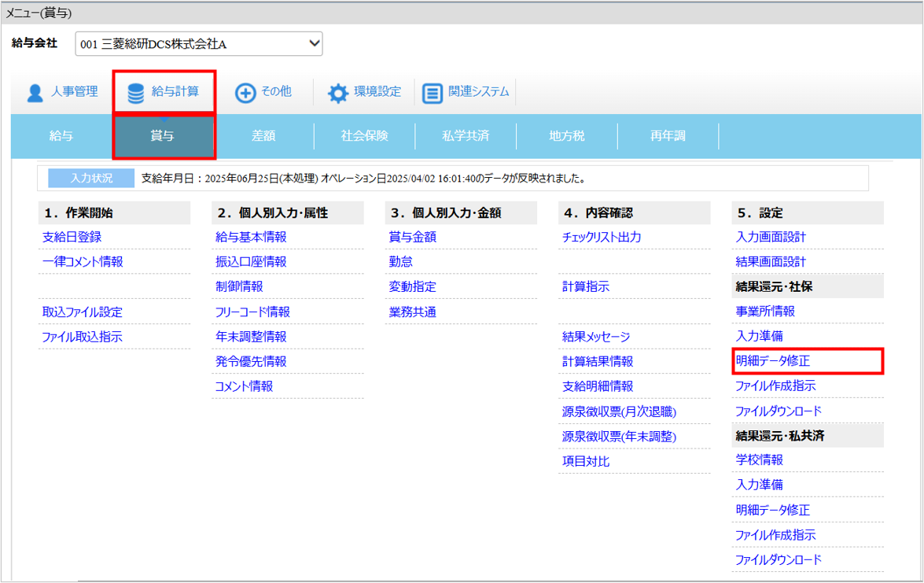The height and width of the screenshot is (583, 924).
Task: Open 結果メッセージ link
Action: 596,337
